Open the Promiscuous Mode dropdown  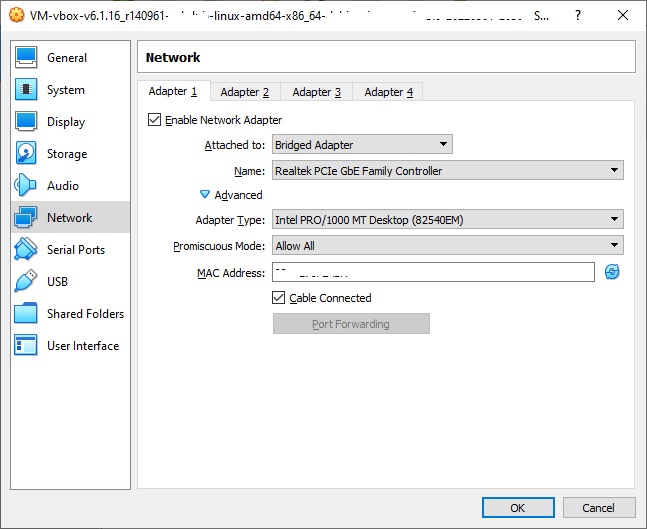coord(448,246)
